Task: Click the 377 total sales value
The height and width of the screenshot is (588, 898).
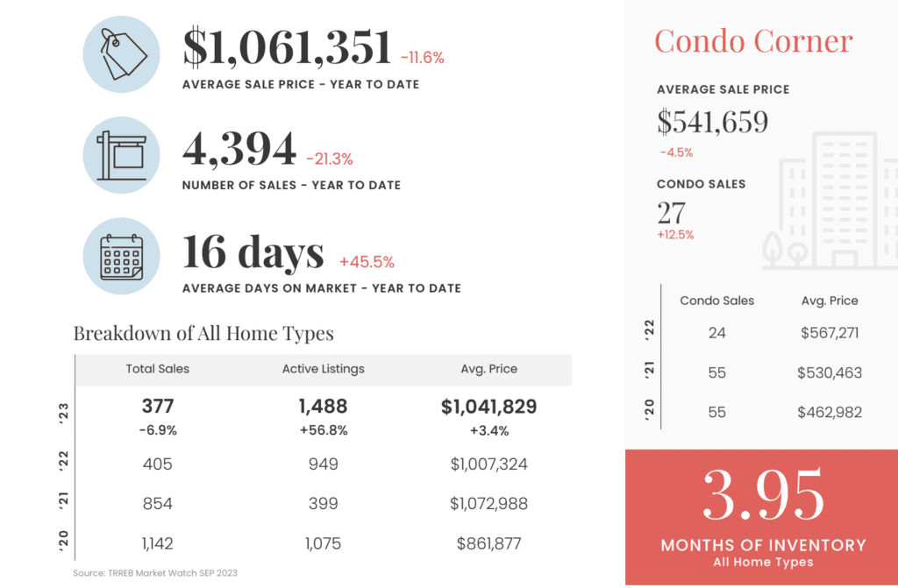Action: point(158,406)
